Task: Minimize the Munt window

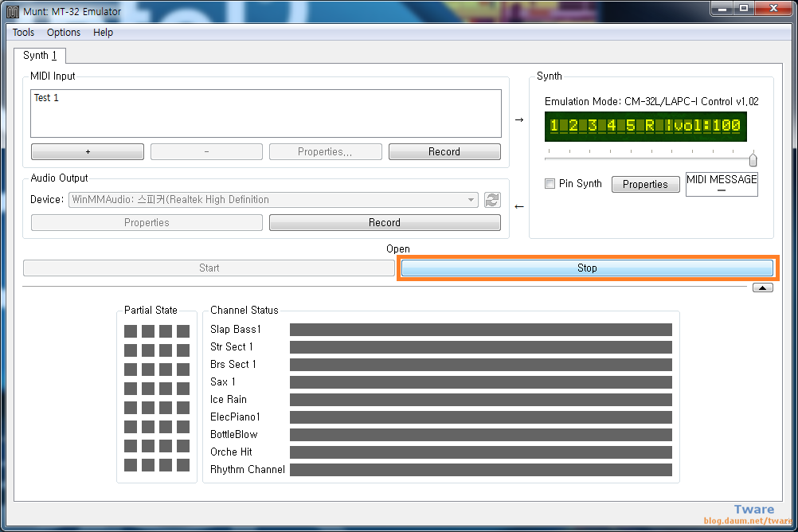Action: pyautogui.click(x=722, y=8)
